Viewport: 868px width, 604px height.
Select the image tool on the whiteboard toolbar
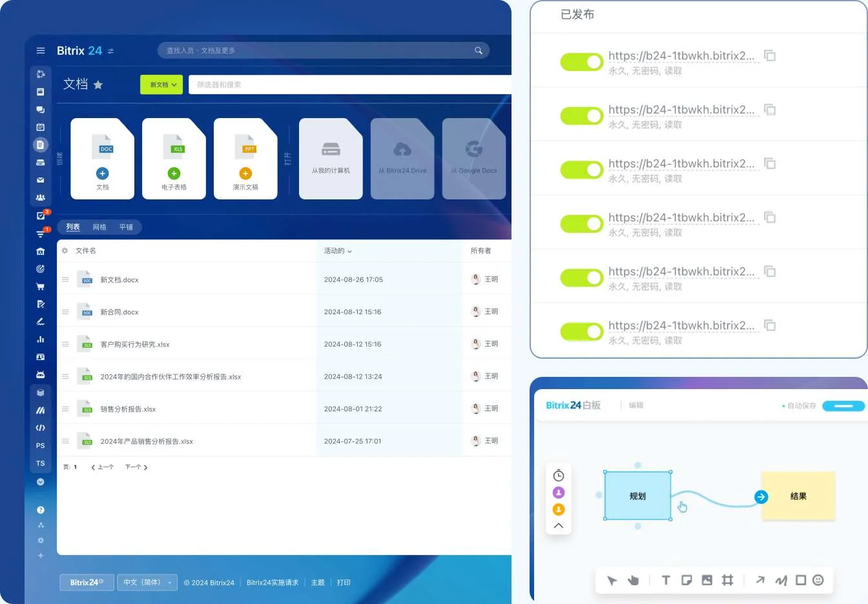click(707, 580)
